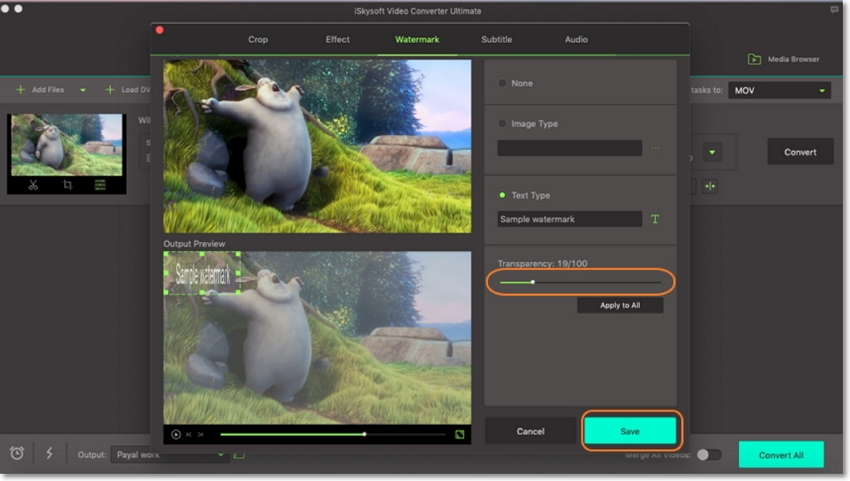Open the effects settings icon under thumbnail
The width and height of the screenshot is (850, 481).
click(100, 185)
